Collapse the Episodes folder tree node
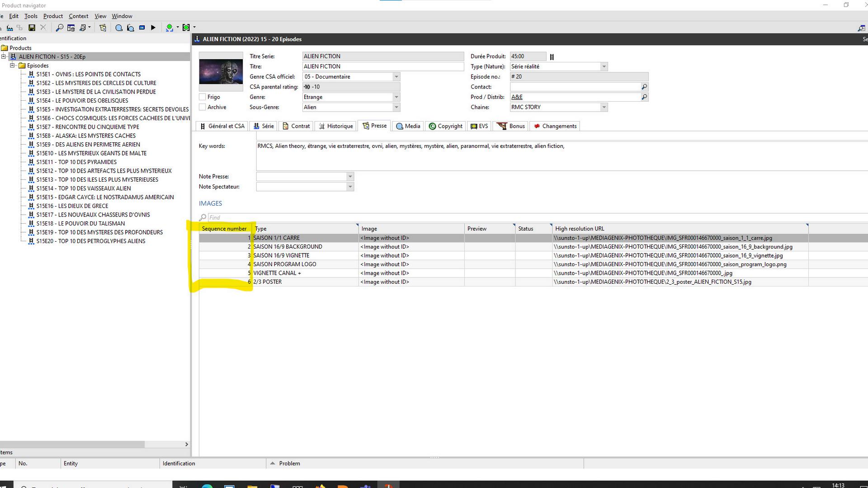868x488 pixels. [13, 66]
